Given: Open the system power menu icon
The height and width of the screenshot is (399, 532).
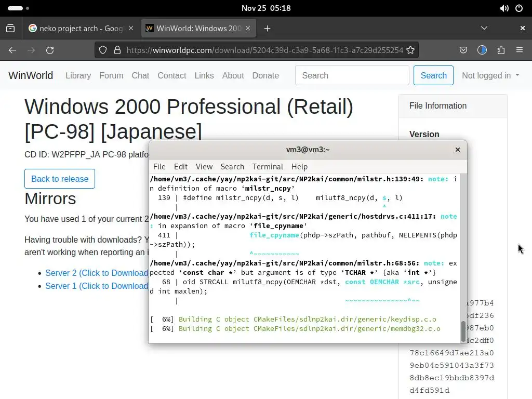Looking at the screenshot, I should pos(519,8).
